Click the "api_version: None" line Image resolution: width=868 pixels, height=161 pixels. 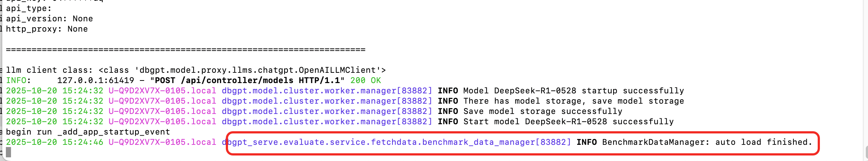pos(49,19)
